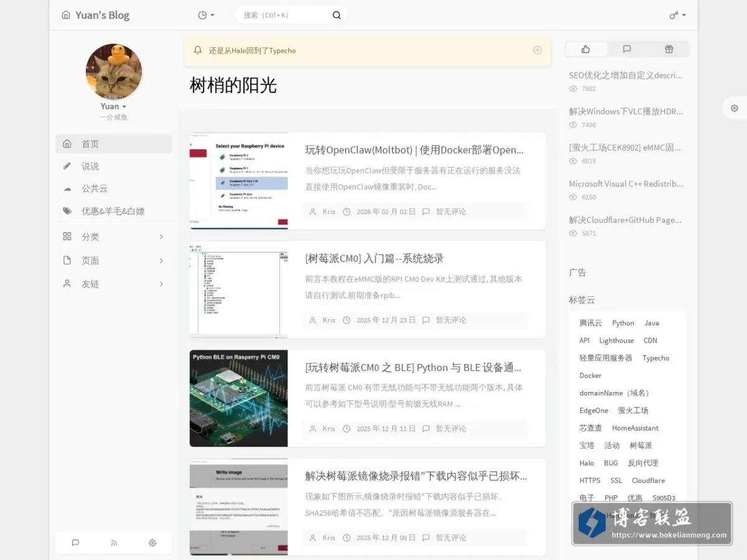Focus the search input field

tap(285, 15)
